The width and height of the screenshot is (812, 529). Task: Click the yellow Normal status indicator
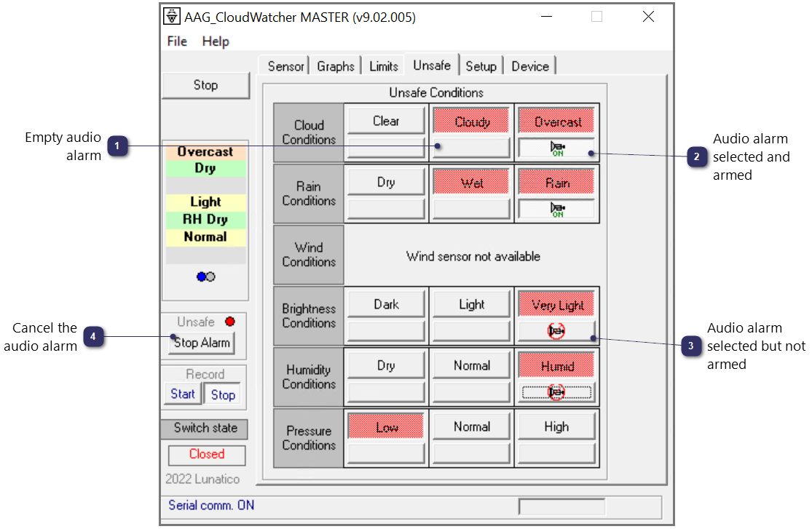pyautogui.click(x=205, y=236)
